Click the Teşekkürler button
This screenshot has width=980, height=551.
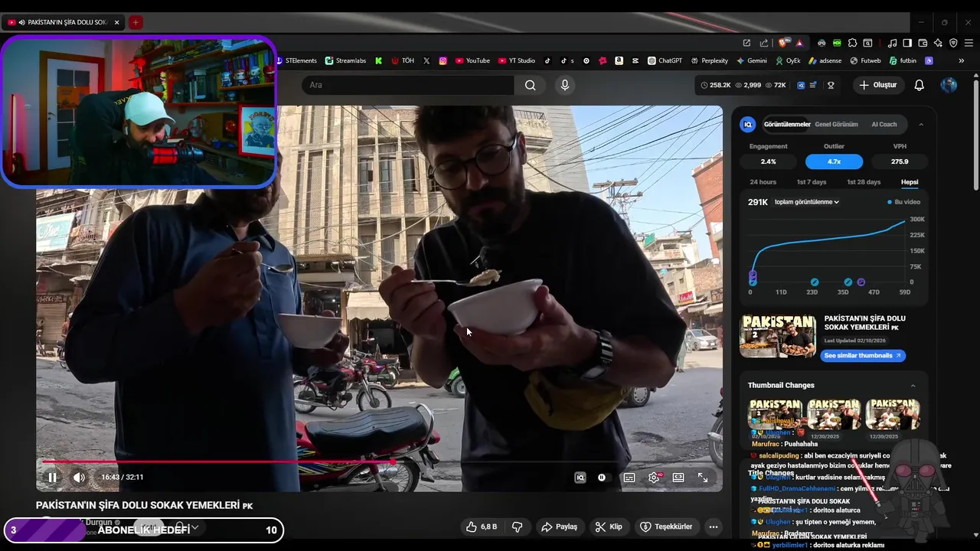pos(666,527)
